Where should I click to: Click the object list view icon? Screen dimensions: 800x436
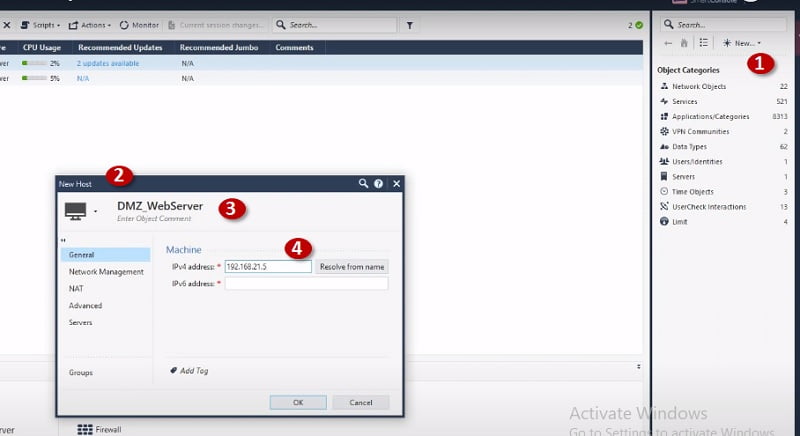pos(704,43)
